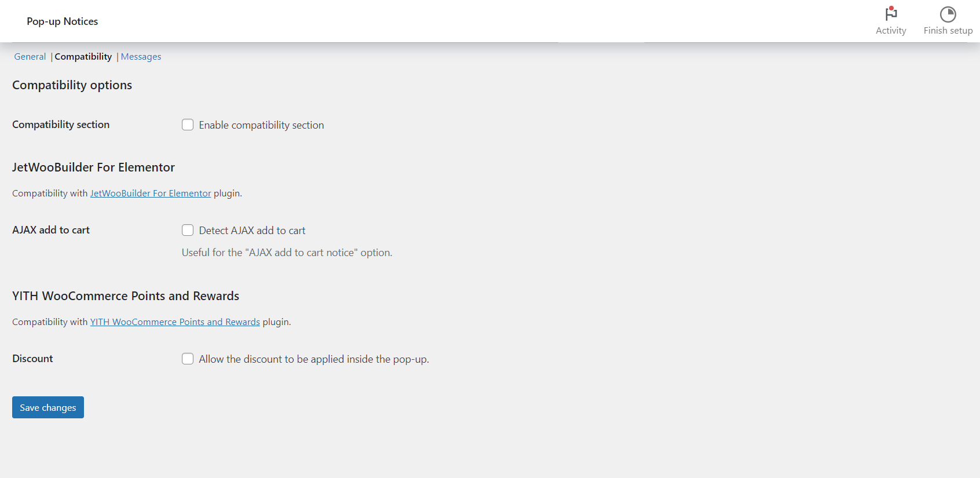The height and width of the screenshot is (478, 980).
Task: Open the Activity notifications panel
Action: click(891, 21)
